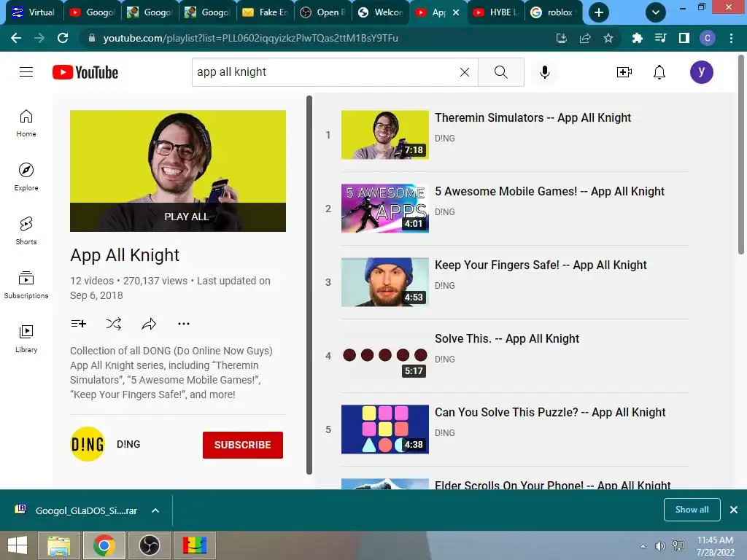This screenshot has height=560, width=747.
Task: Clear the search box with the X
Action: click(x=465, y=72)
